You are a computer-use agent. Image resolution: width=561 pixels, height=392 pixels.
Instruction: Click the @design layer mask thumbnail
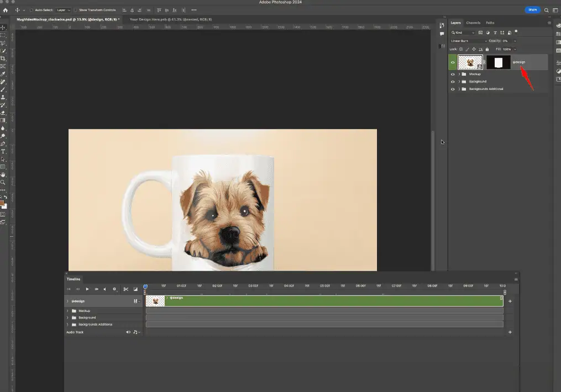499,62
